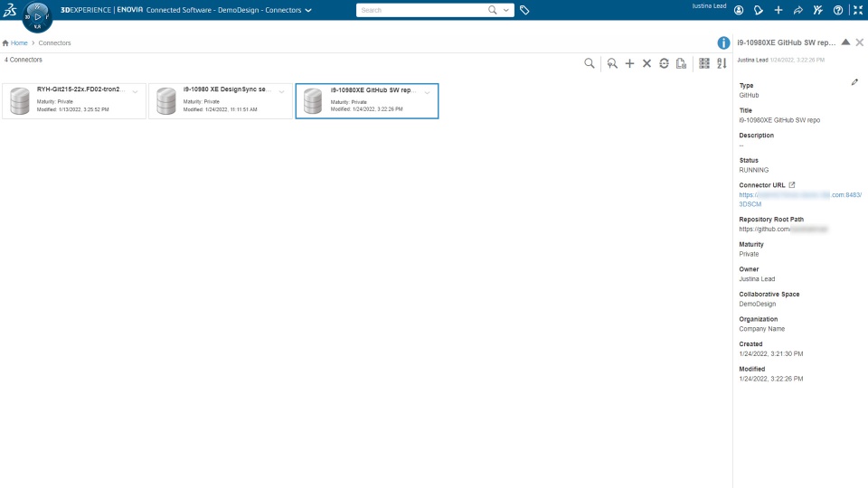Click the plus icon to add connector
The width and height of the screenshot is (868, 488).
(x=629, y=63)
